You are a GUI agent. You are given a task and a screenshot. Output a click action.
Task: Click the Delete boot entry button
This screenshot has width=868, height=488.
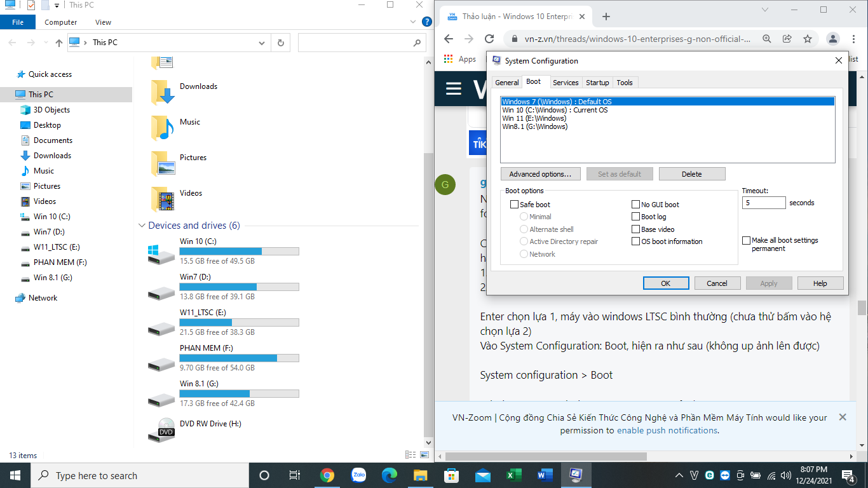(x=692, y=174)
